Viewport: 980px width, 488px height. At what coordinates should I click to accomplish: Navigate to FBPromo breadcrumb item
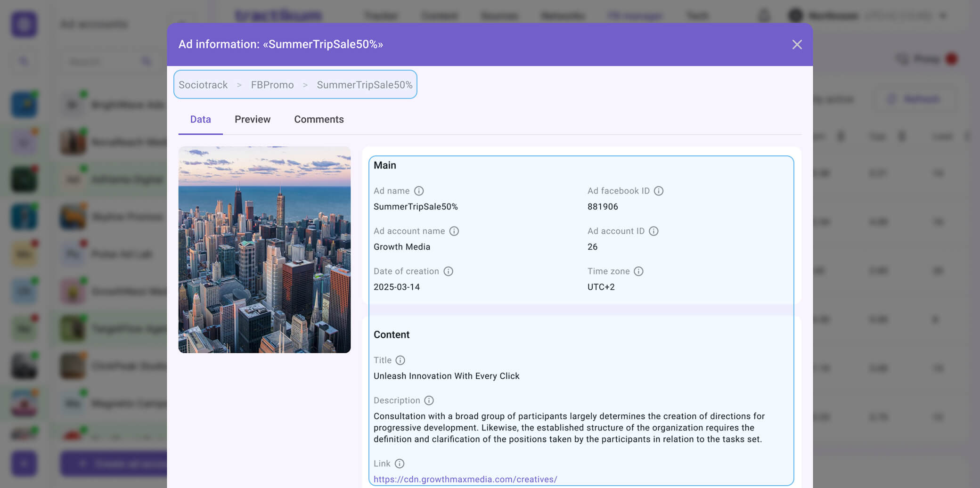pyautogui.click(x=272, y=85)
